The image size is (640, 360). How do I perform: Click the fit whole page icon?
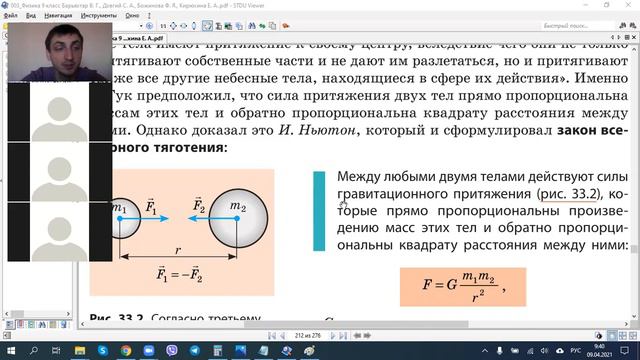coord(173,26)
